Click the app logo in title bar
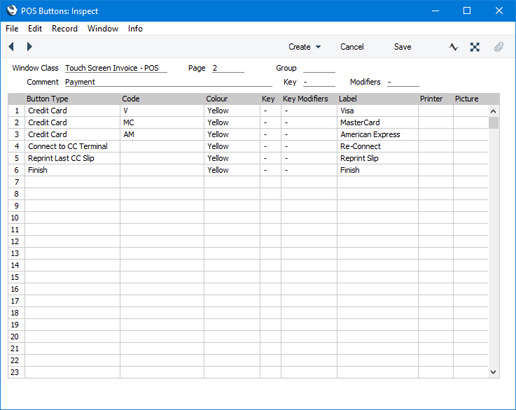The image size is (516, 410). (x=12, y=11)
